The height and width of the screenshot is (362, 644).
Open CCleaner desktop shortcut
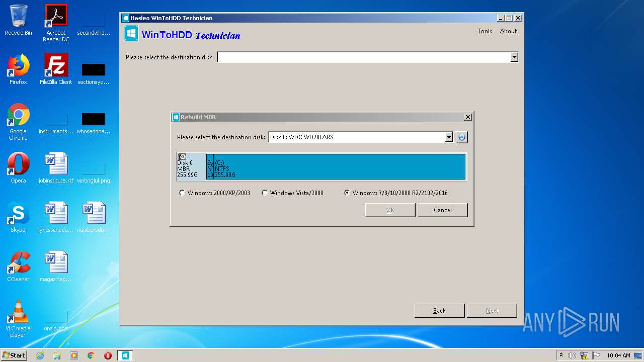click(18, 266)
